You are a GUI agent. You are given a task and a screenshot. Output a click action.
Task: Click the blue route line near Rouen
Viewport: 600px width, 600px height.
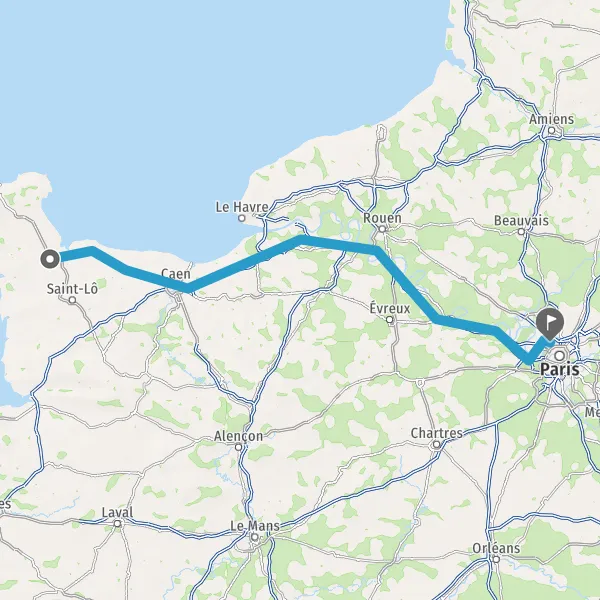377,251
